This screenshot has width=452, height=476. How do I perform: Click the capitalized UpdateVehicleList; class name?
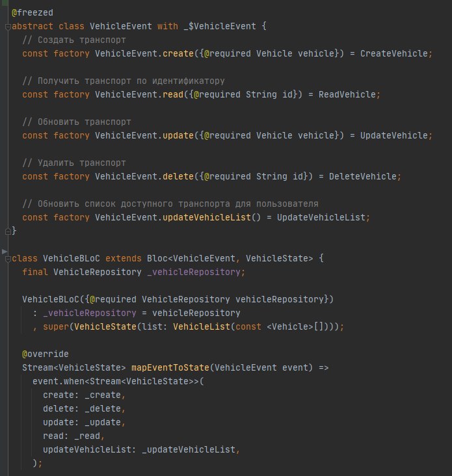pos(324,218)
